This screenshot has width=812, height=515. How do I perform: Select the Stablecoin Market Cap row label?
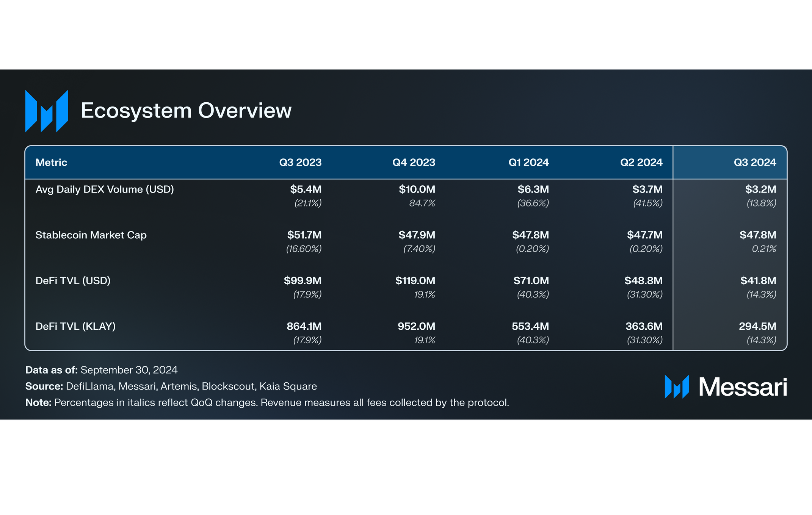(x=91, y=235)
